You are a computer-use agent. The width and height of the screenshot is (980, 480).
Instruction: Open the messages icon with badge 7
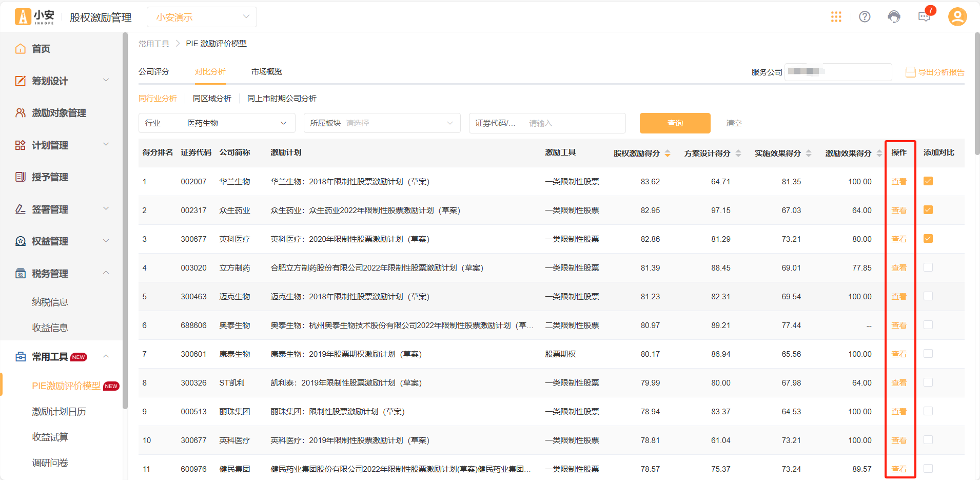(925, 16)
